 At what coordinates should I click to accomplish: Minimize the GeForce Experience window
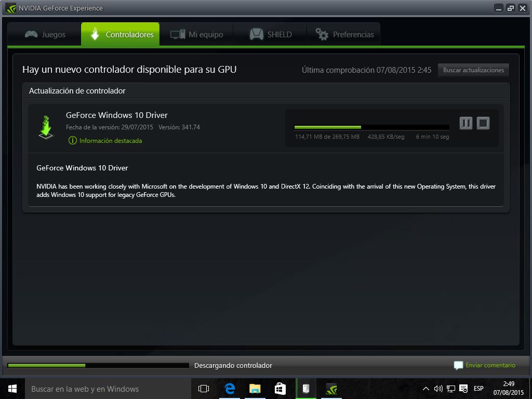coord(498,8)
